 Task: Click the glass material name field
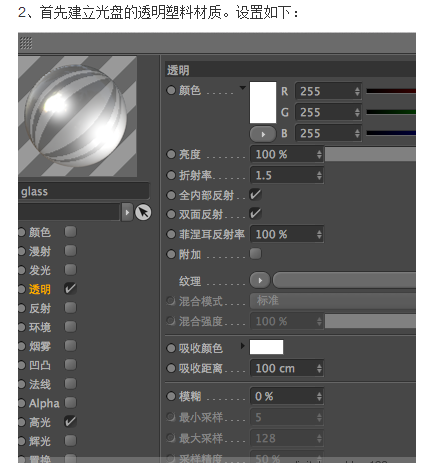[83, 191]
